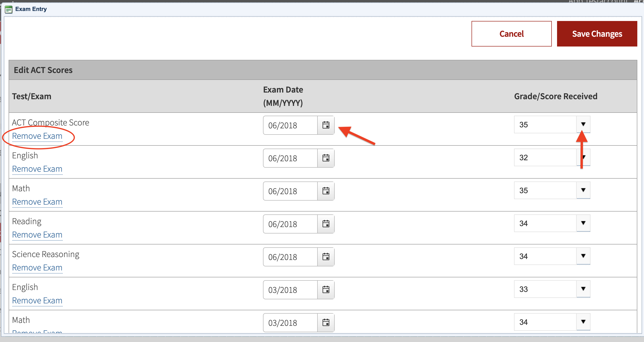Open calendar picker for ACT Composite Score date
This screenshot has width=644, height=342.
(326, 125)
